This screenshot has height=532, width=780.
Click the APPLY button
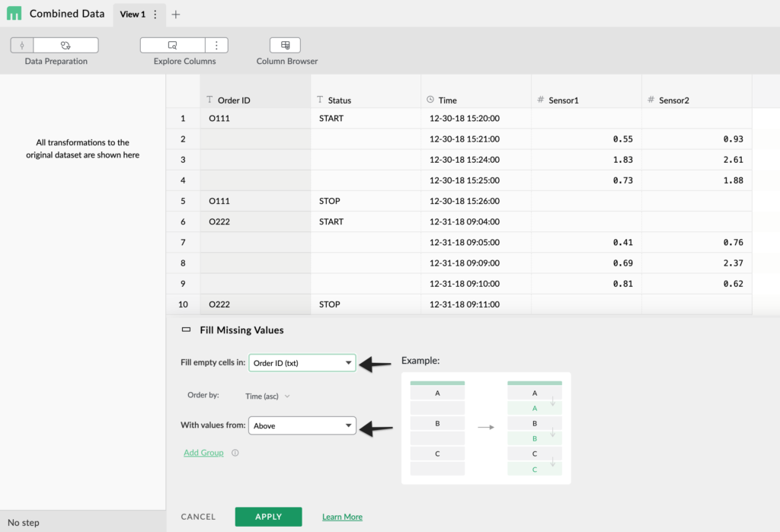point(269,517)
